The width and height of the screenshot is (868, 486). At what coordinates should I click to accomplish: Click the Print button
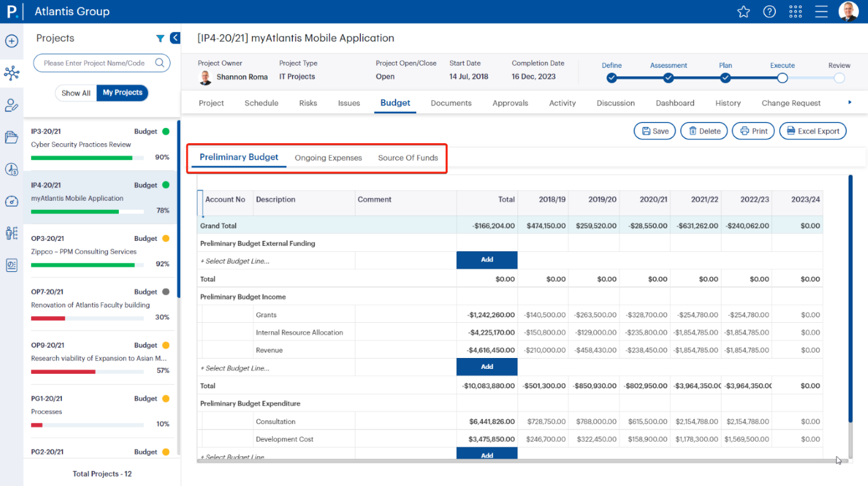tap(753, 131)
